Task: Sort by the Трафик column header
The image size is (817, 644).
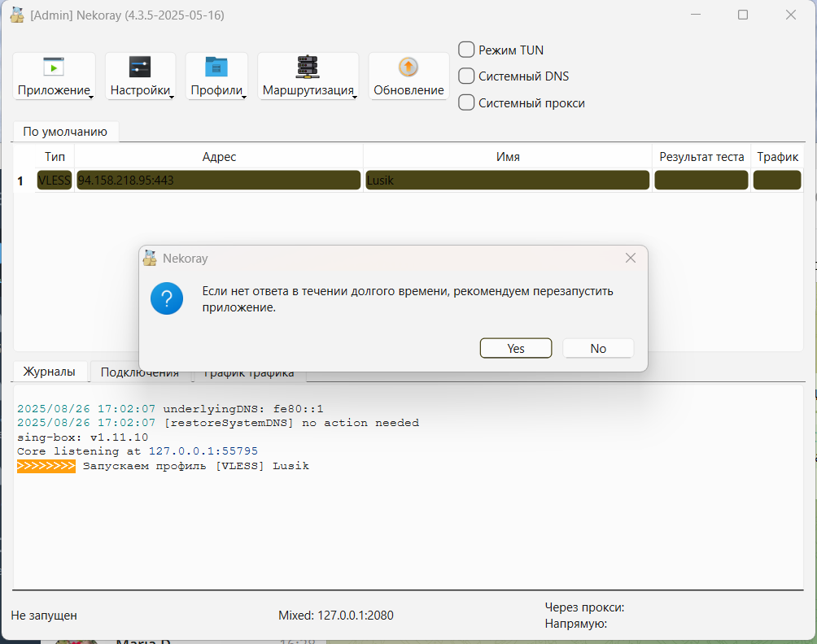Action: coord(777,157)
